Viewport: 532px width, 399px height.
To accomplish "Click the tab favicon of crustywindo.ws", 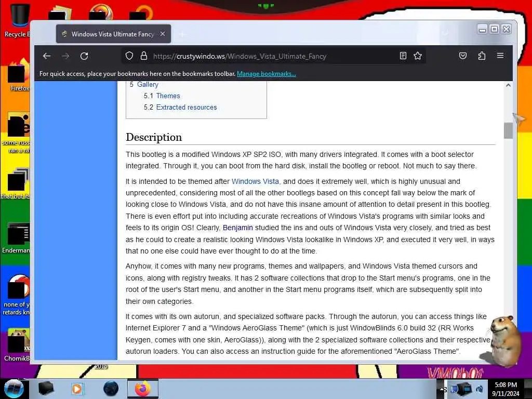I will click(64, 34).
